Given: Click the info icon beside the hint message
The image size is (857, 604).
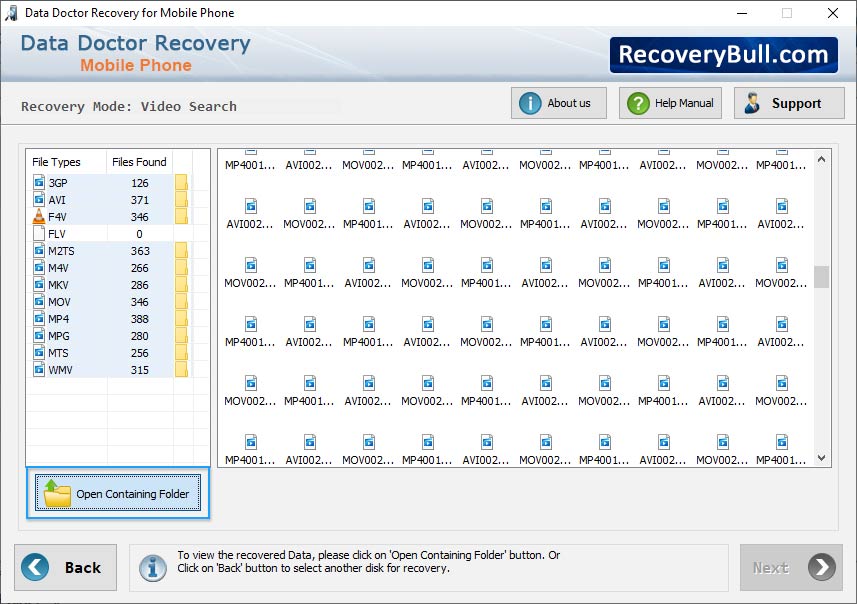Looking at the screenshot, I should [152, 568].
